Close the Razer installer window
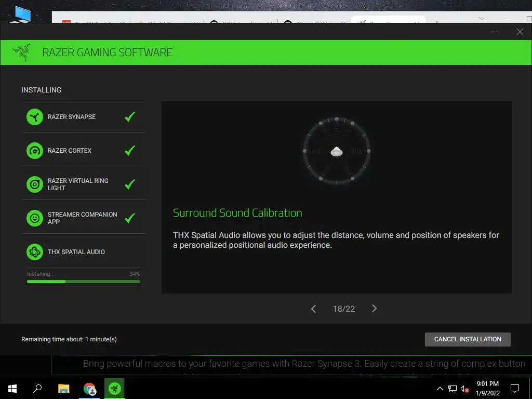The image size is (532, 399). pyautogui.click(x=520, y=32)
